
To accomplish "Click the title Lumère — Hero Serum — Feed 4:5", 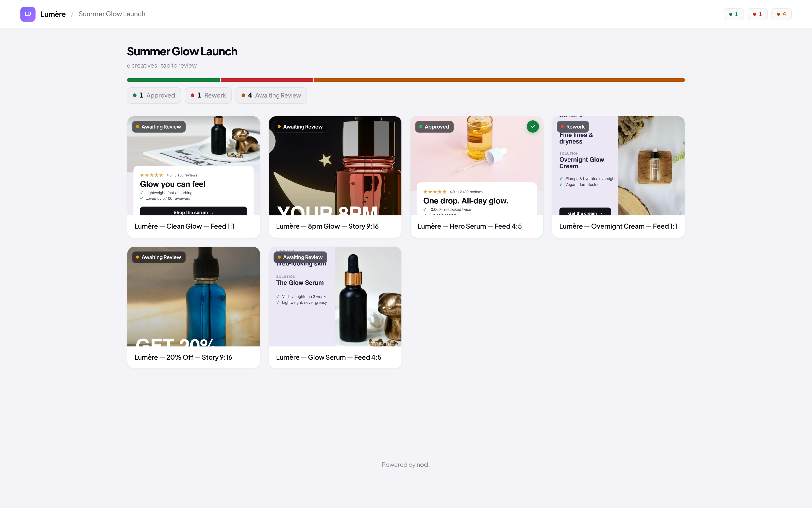I will pyautogui.click(x=469, y=227).
